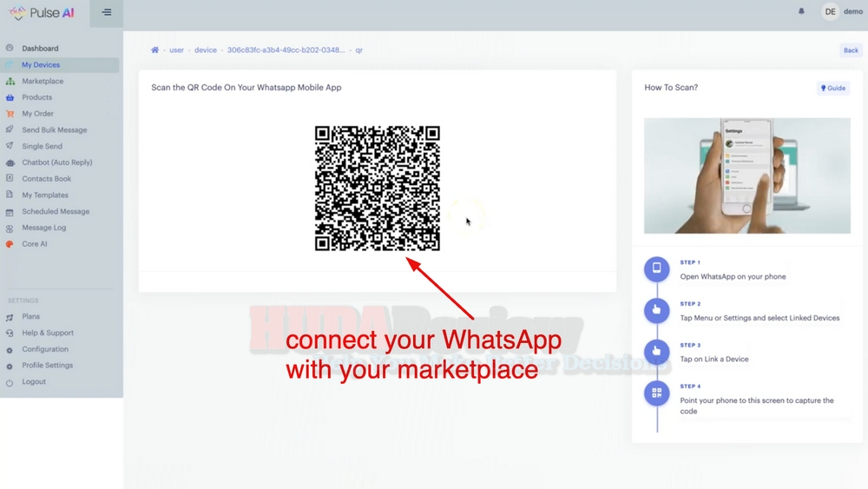Click the Step 4 QR scan icon

(656, 393)
